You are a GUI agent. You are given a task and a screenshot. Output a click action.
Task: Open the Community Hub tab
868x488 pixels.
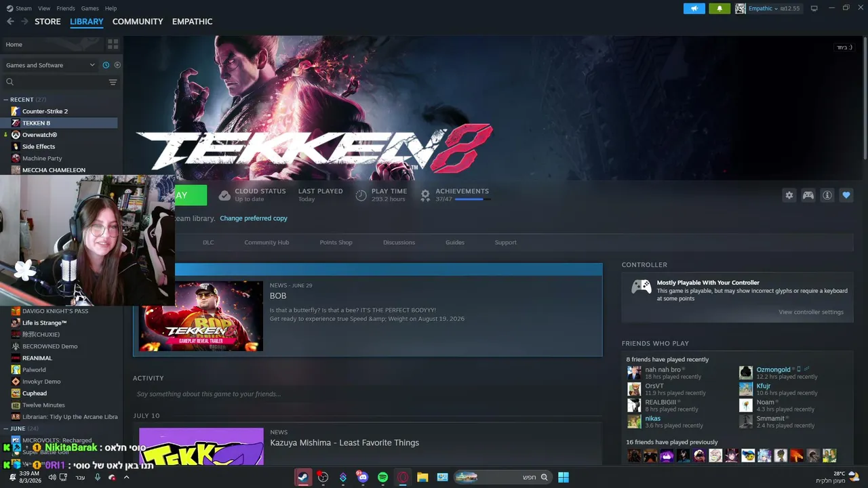pos(267,243)
